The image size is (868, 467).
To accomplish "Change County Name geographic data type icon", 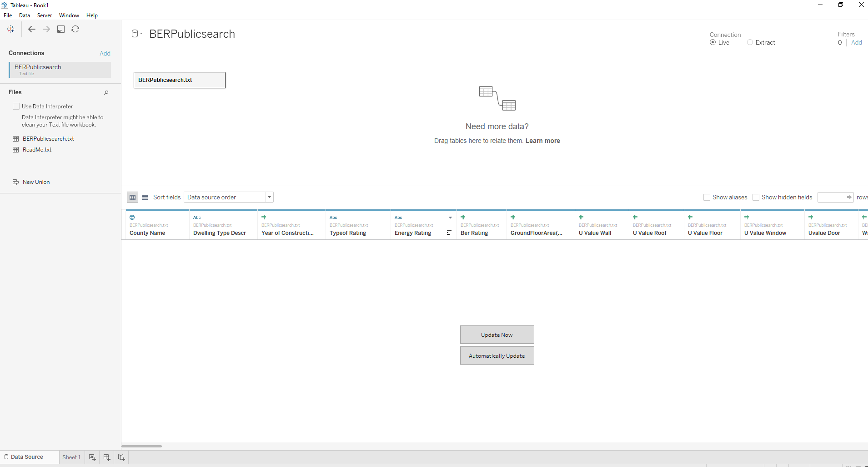I will 132,217.
